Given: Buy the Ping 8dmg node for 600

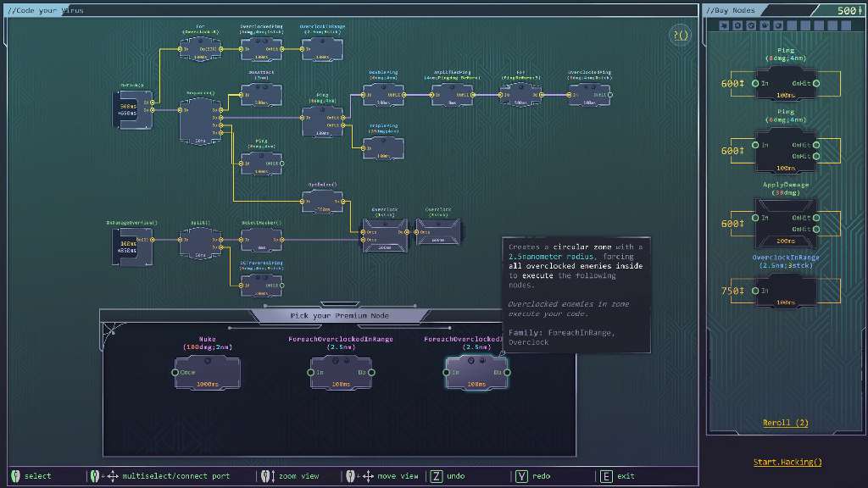Looking at the screenshot, I should pyautogui.click(x=786, y=84).
